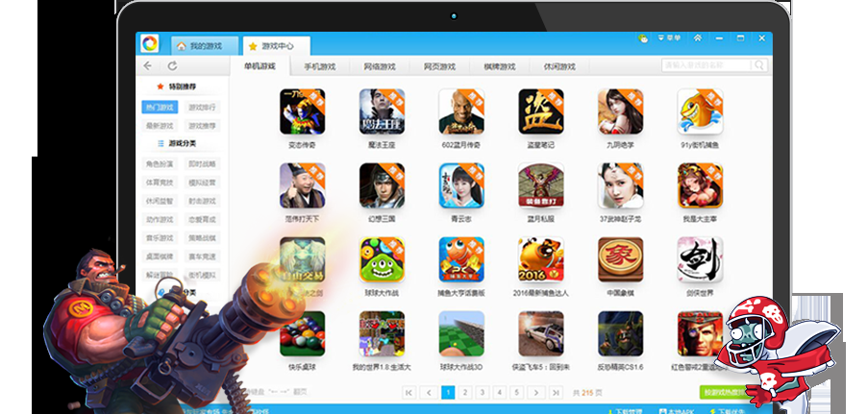Open the 37战神赵子龙 game icon
Image resolution: width=868 pixels, height=414 pixels.
621,185
